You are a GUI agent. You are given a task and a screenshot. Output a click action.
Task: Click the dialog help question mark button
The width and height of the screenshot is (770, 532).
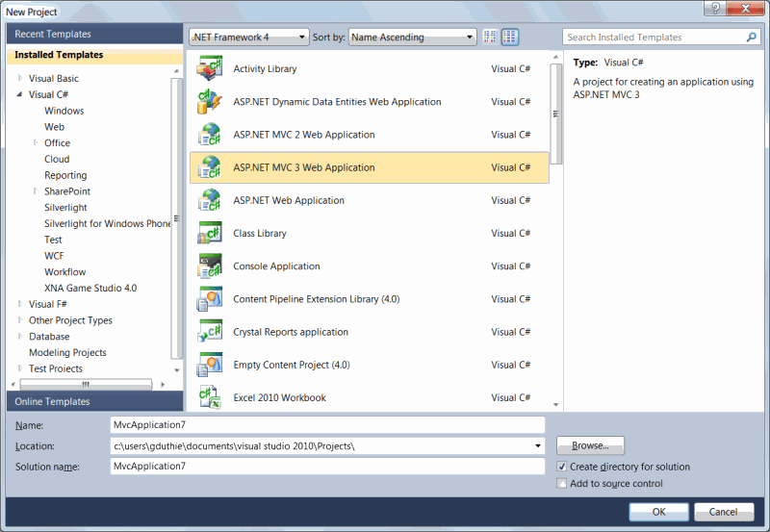point(715,9)
